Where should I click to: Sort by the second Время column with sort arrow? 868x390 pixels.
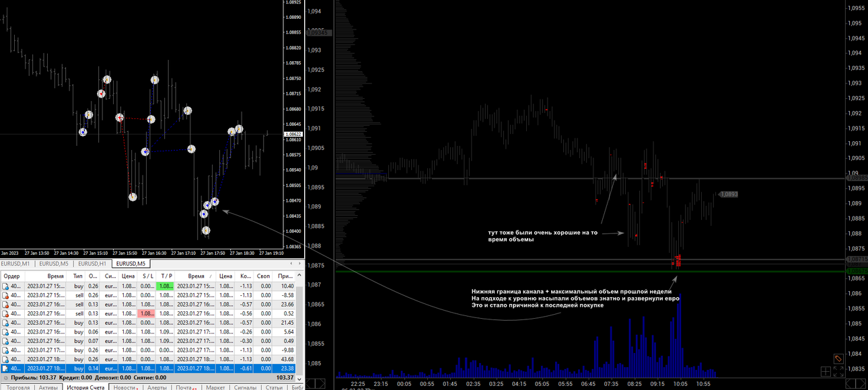coord(196,276)
